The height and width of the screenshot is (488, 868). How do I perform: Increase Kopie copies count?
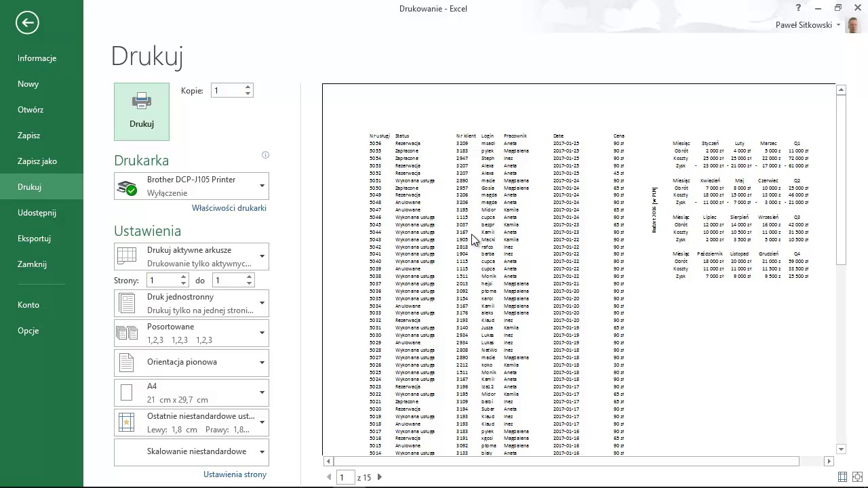pyautogui.click(x=248, y=87)
